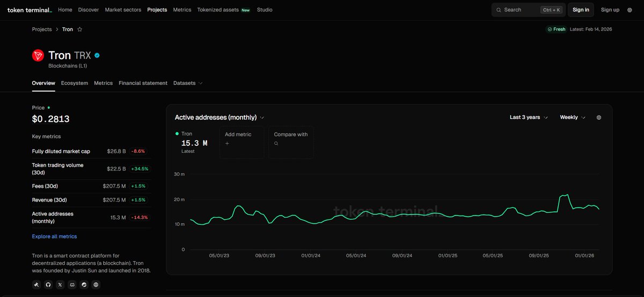The height and width of the screenshot is (297, 644).
Task: Open the Discover menu item
Action: [89, 10]
